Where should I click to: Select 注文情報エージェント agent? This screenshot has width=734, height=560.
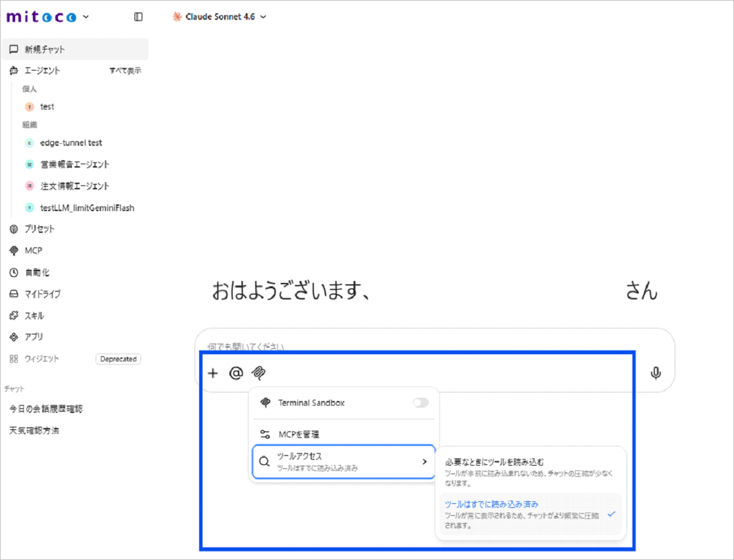tap(75, 186)
